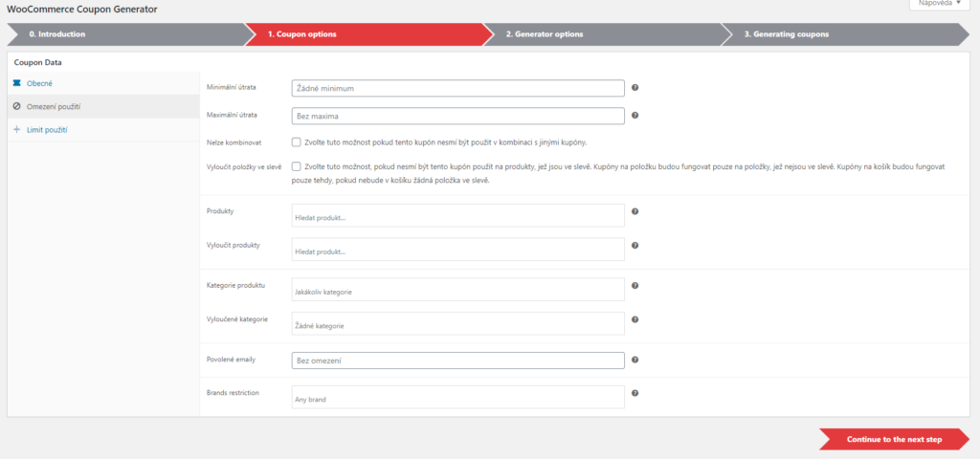
Task: Enable the Nelze kombinovat checkbox
Action: 297,142
